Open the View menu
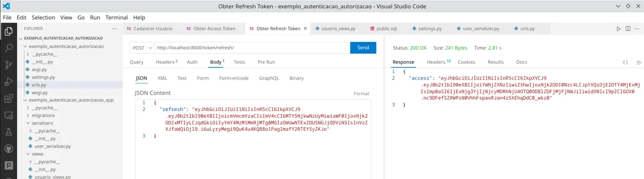The height and width of the screenshot is (179, 644). click(x=66, y=17)
